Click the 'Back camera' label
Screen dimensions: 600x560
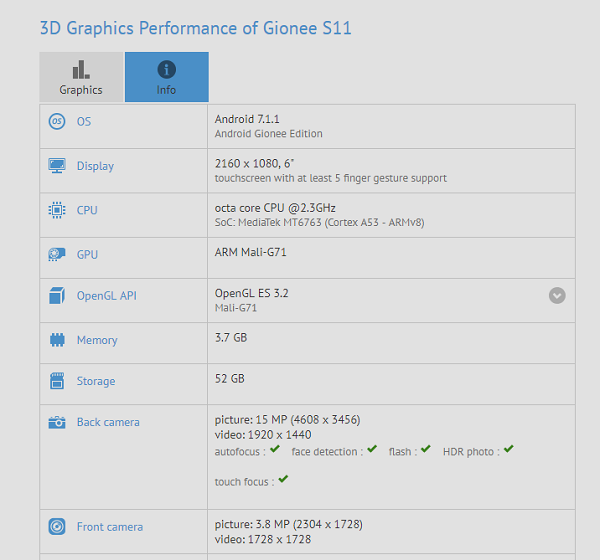tap(108, 422)
